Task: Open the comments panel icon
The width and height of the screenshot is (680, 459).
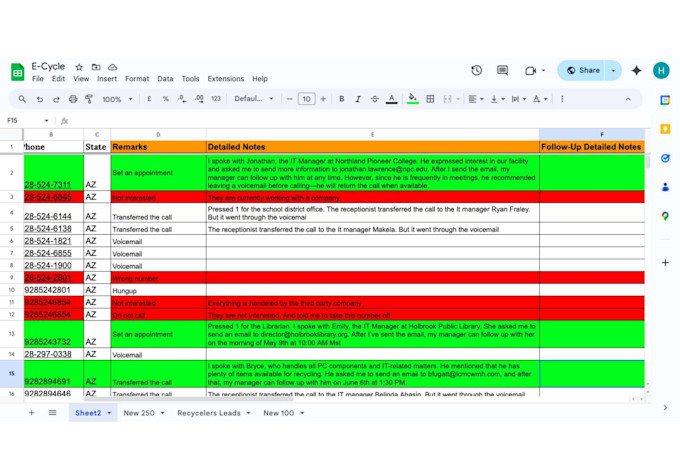Action: (502, 70)
